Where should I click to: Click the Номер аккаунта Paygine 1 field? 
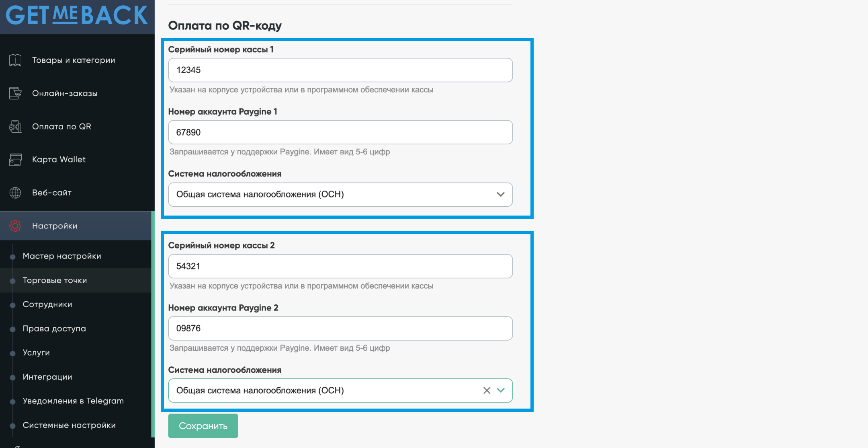click(340, 132)
